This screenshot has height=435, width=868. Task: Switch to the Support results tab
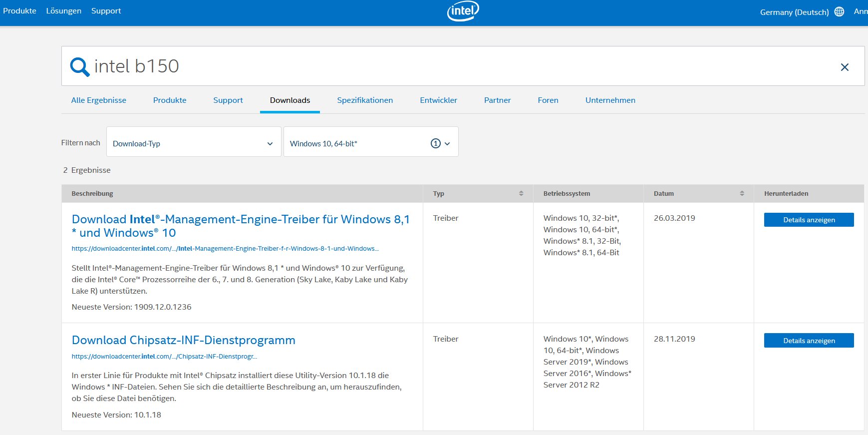click(x=228, y=100)
